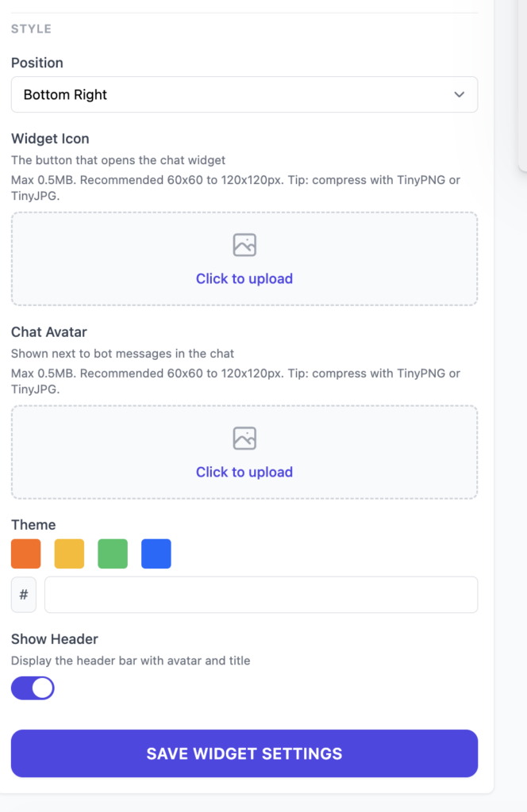Click the image icon in Chat Avatar upload box
Screen dimensions: 527x812
pyautogui.click(x=244, y=439)
